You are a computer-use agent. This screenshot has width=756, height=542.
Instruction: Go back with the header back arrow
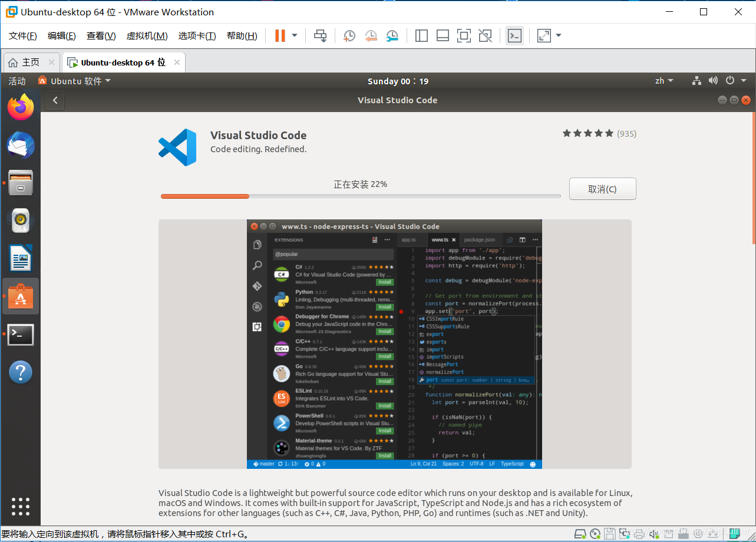(55, 100)
